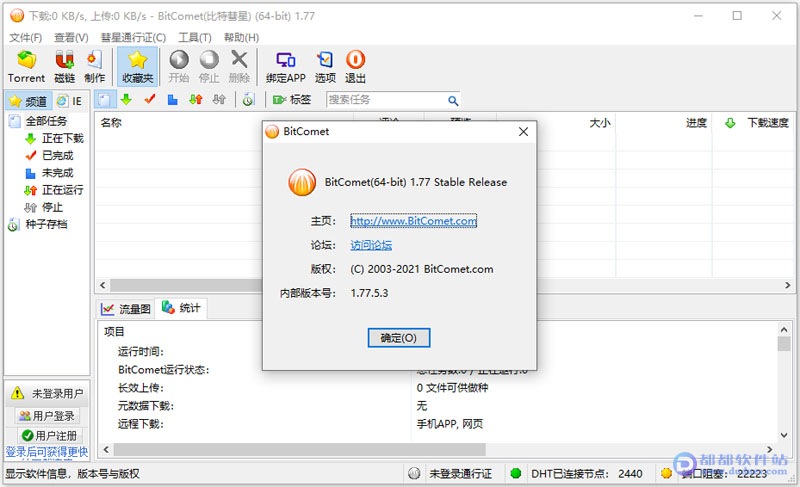Select 正在运行 tree item
Screen dimensions: 800x487
click(x=62, y=190)
